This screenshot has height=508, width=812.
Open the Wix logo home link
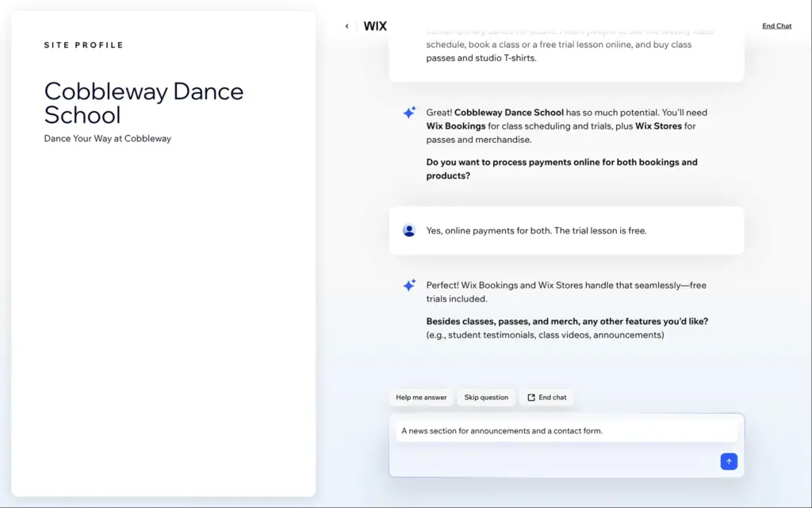(375, 26)
